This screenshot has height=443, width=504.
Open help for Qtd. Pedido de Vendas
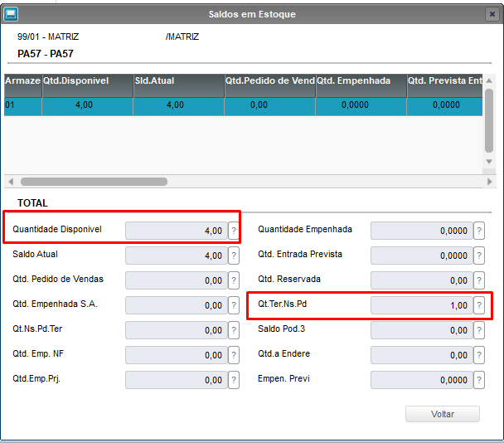234,280
